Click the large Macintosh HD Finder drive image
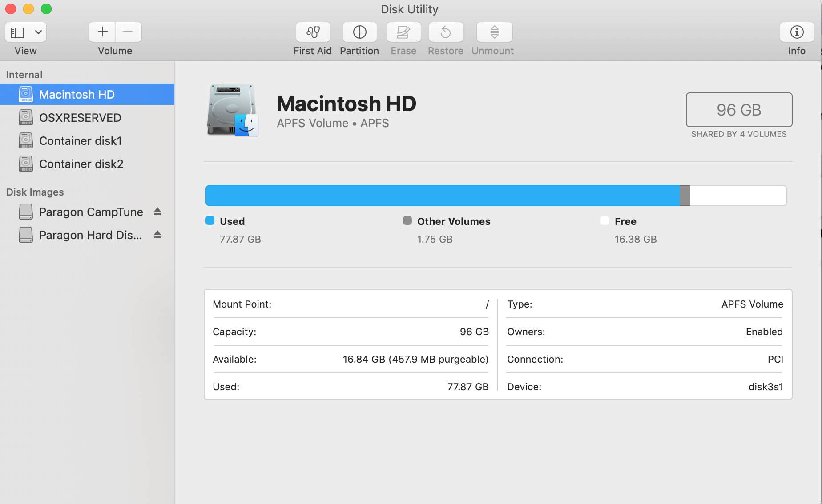Screen dimensions: 822x504 232,110
